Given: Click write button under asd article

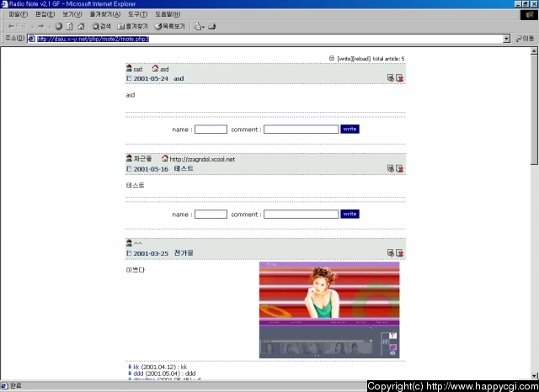Looking at the screenshot, I should pos(350,129).
